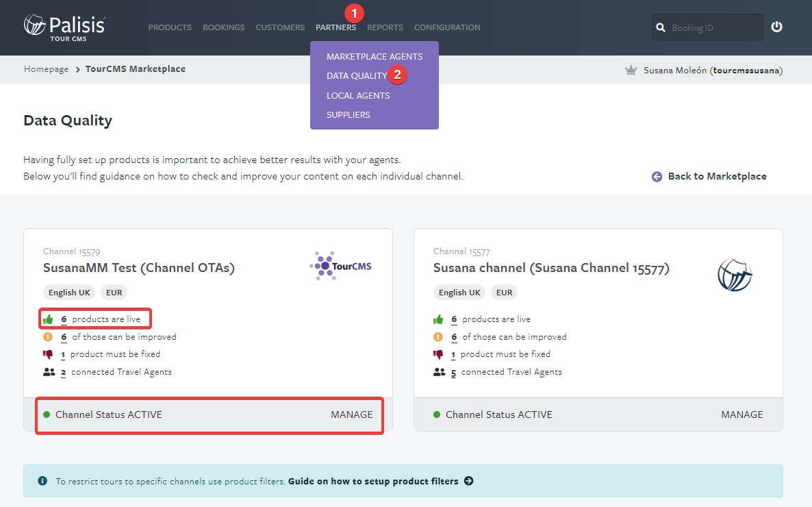Click Susana channel (Susana Channel 15577) title
This screenshot has height=507, width=812.
pyautogui.click(x=551, y=268)
